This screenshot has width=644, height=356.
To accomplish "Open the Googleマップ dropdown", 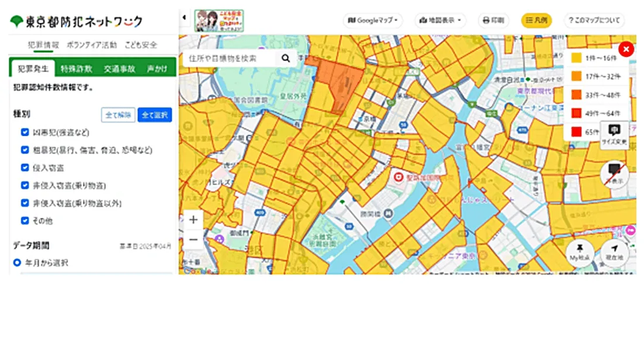I will [x=374, y=20].
